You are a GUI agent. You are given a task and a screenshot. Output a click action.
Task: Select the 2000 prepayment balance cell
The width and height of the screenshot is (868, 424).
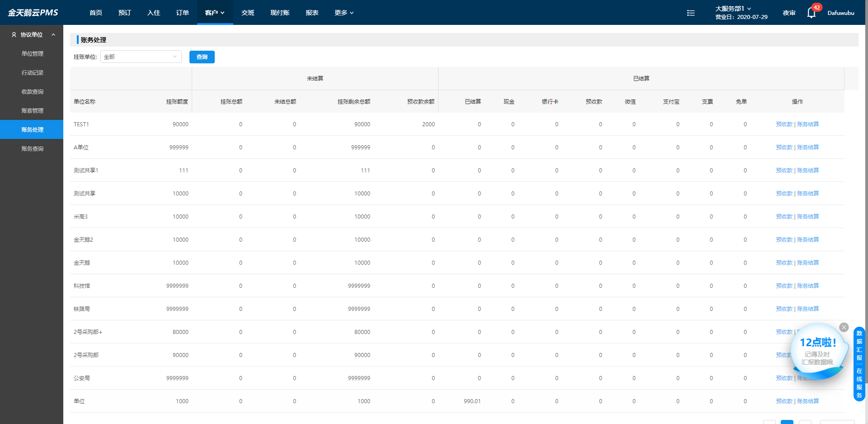pyautogui.click(x=429, y=124)
